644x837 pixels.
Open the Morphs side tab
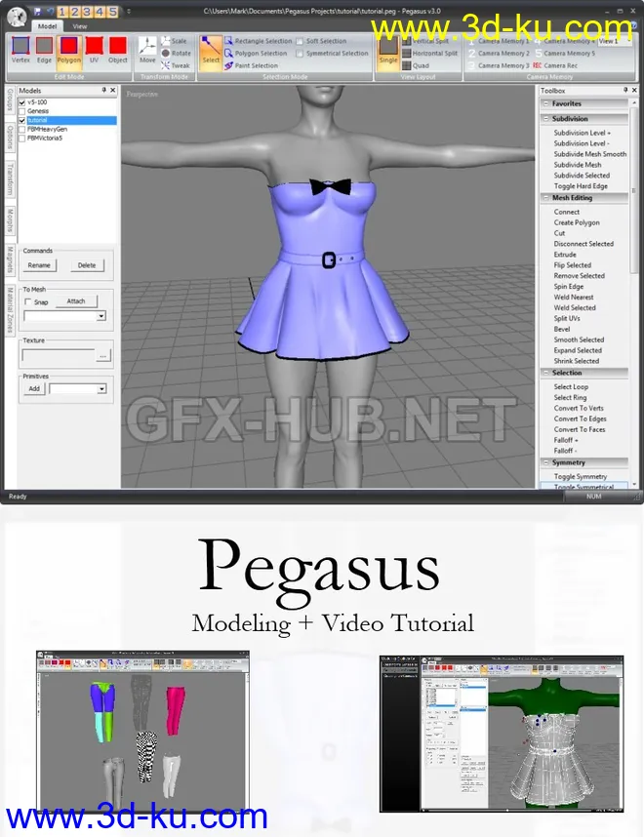[x=10, y=220]
